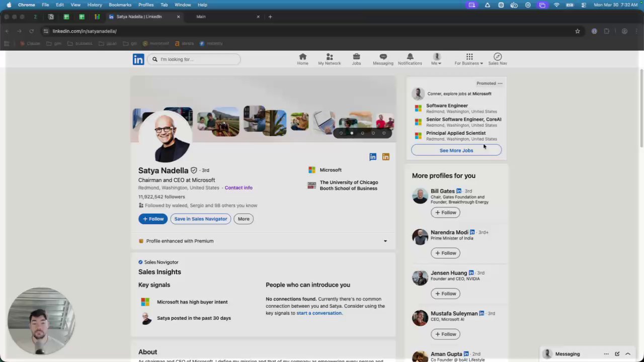Click Save in Sales Navigator

[x=201, y=219]
